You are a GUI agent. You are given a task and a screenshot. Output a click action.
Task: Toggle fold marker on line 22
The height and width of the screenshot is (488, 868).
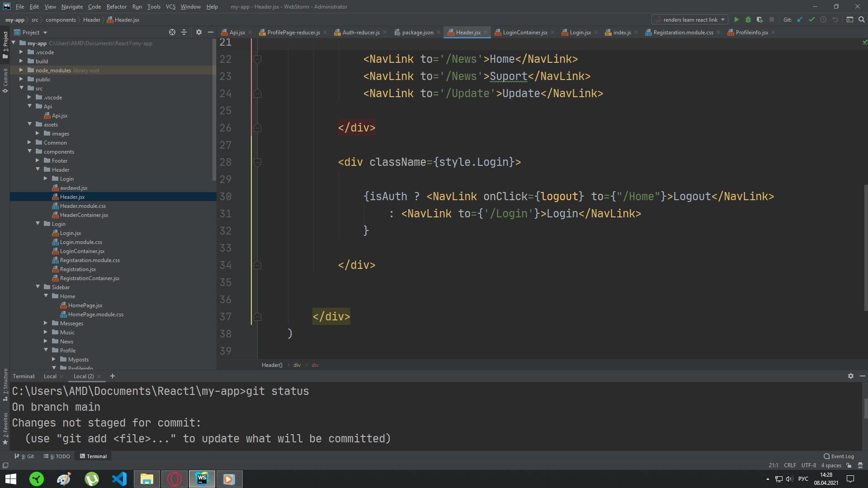257,59
